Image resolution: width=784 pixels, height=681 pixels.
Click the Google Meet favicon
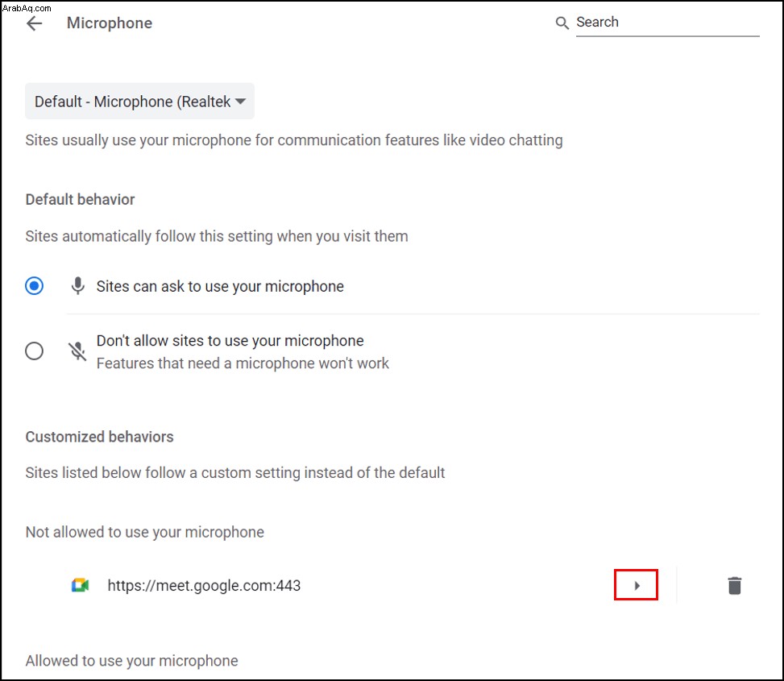click(x=80, y=585)
